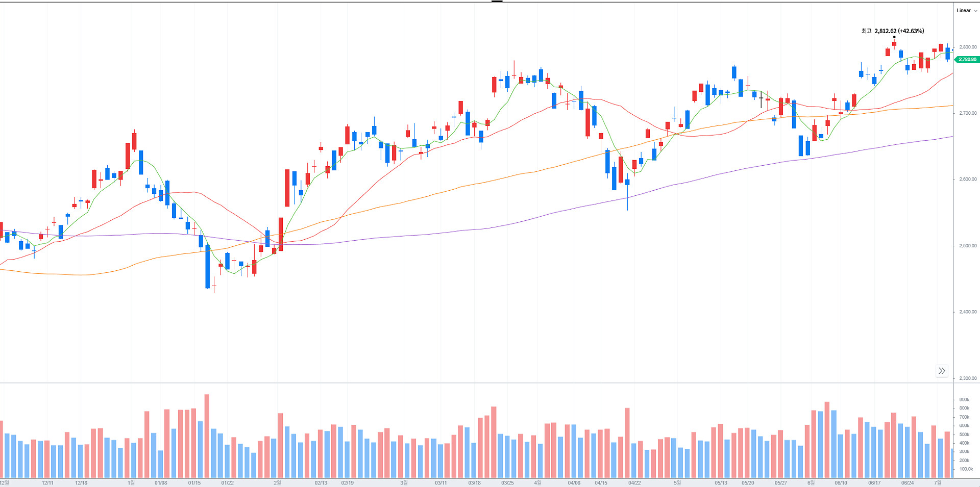Viewport: 980px width, 487px height.
Task: Click the 100.0k volume axis label
Action: (x=966, y=469)
